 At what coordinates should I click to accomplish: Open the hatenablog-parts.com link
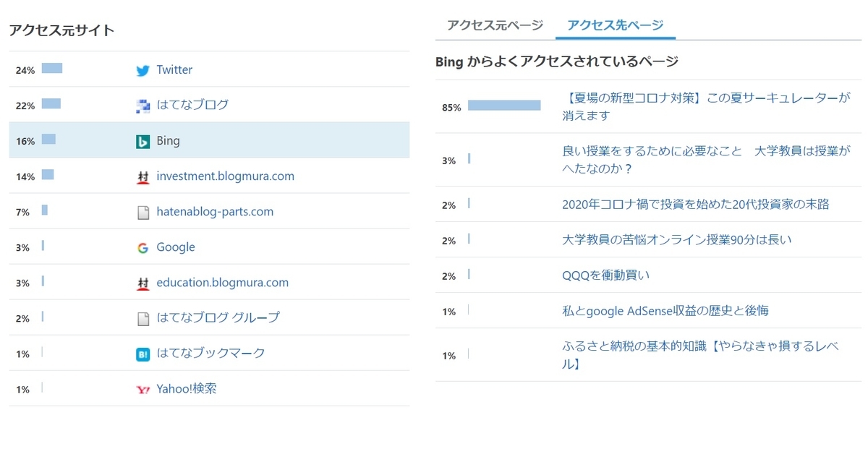point(215,212)
